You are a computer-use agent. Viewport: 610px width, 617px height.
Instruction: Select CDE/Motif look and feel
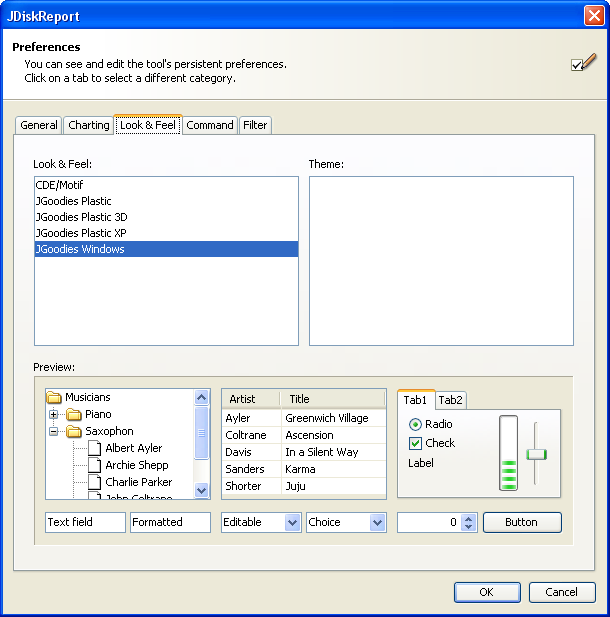tap(166, 185)
